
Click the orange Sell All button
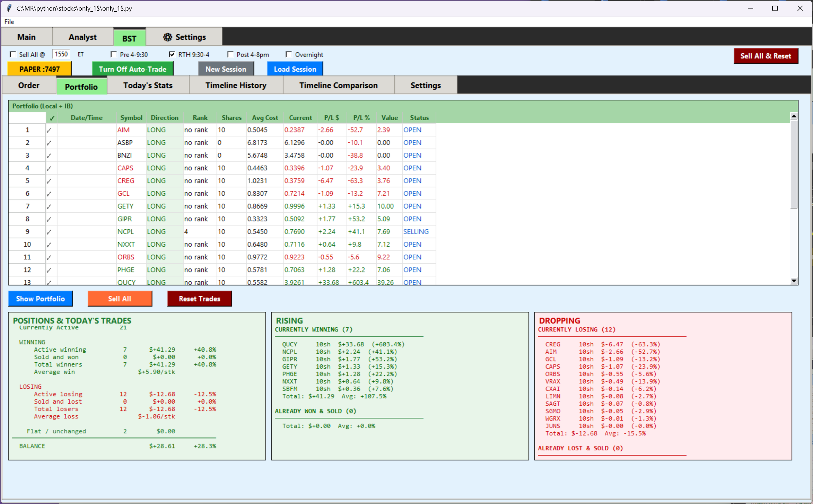[x=120, y=299]
